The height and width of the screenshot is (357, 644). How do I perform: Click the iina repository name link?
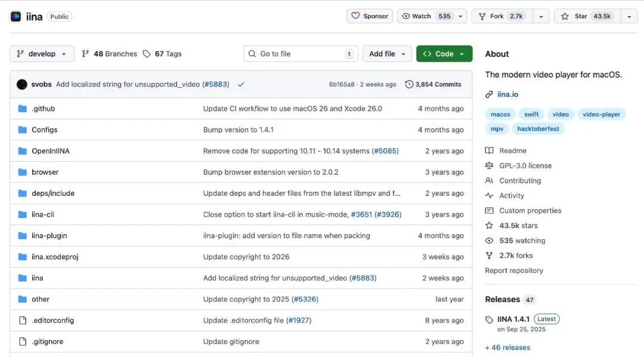pos(34,17)
